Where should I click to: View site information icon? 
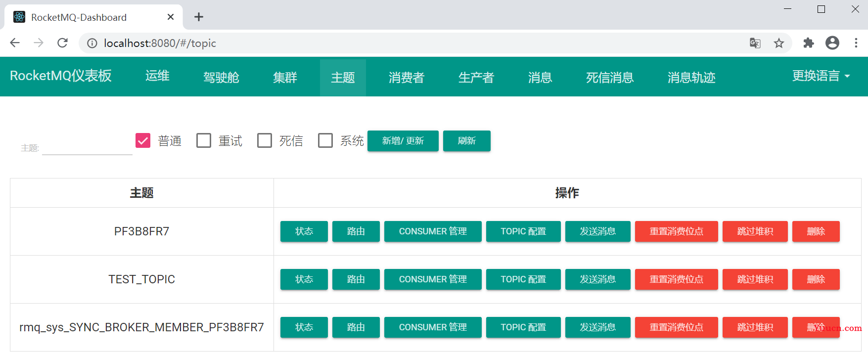(92, 44)
